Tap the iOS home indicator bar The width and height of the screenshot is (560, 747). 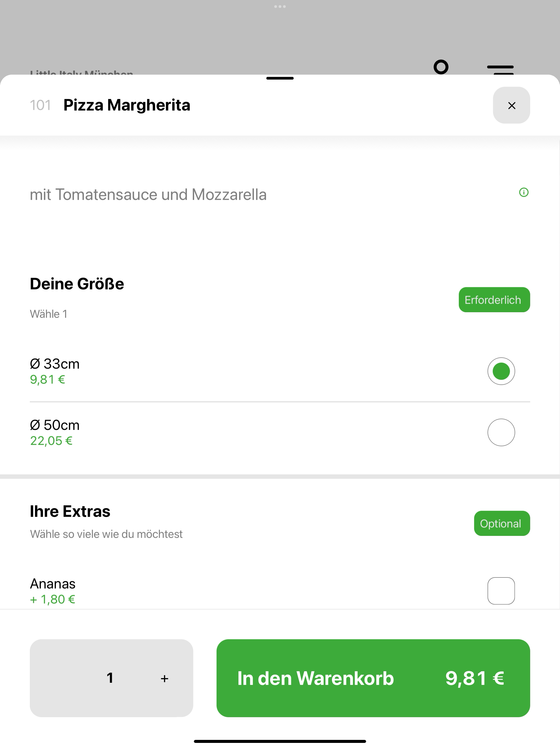click(x=280, y=742)
